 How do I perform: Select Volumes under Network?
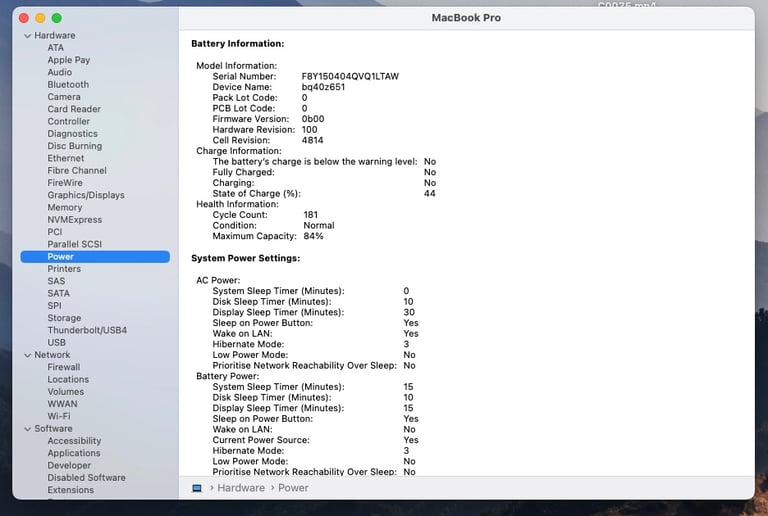click(66, 392)
